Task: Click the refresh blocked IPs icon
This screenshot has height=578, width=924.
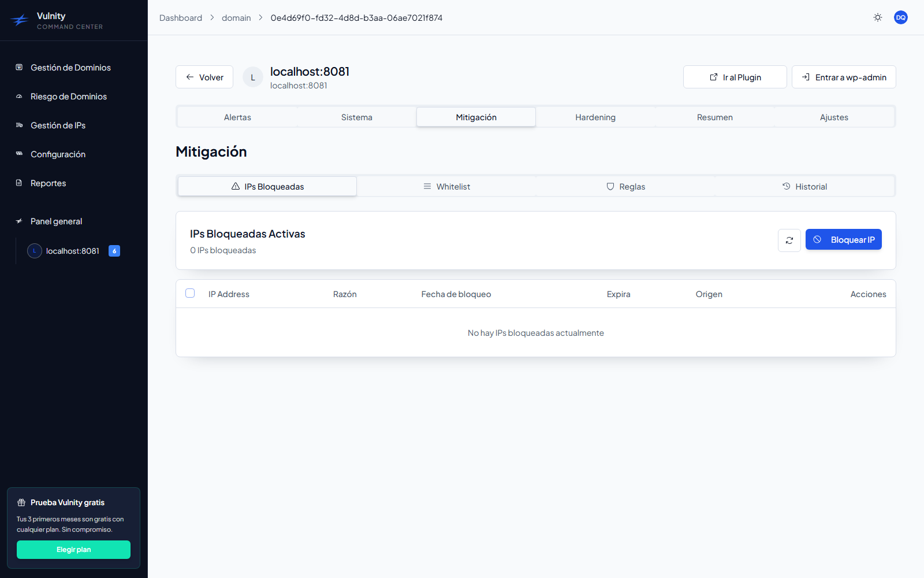Action: click(x=789, y=240)
